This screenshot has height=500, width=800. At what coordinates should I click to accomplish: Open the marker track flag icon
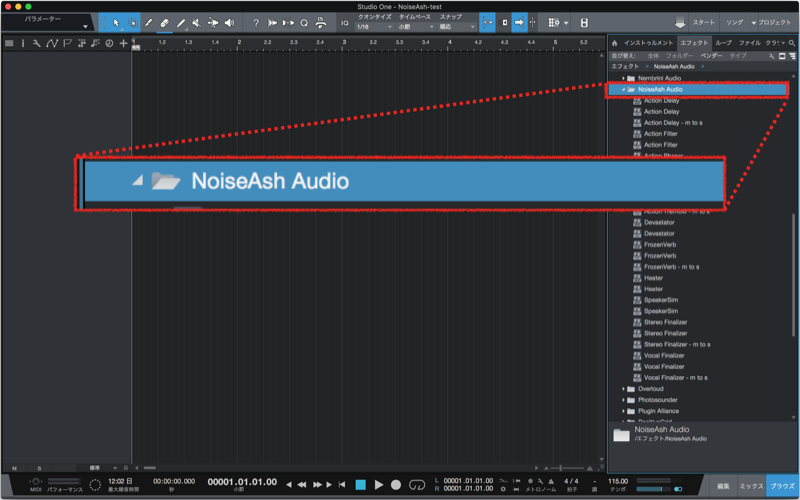pyautogui.click(x=67, y=43)
